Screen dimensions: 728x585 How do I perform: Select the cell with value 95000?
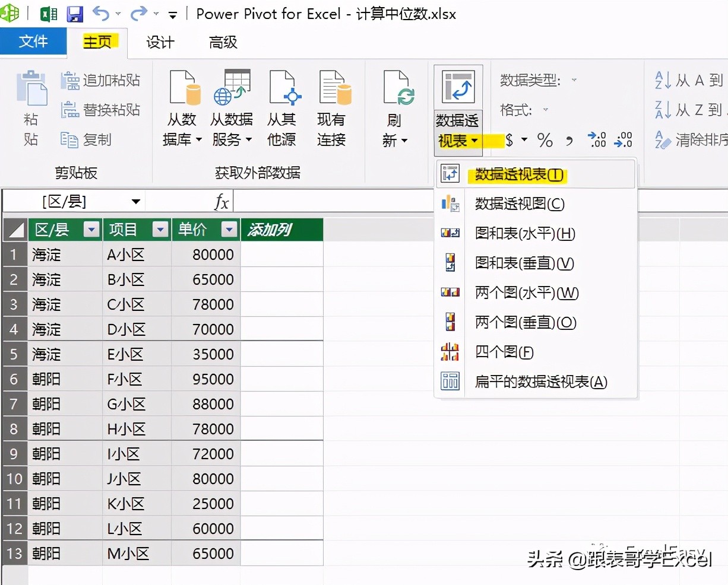coord(206,379)
